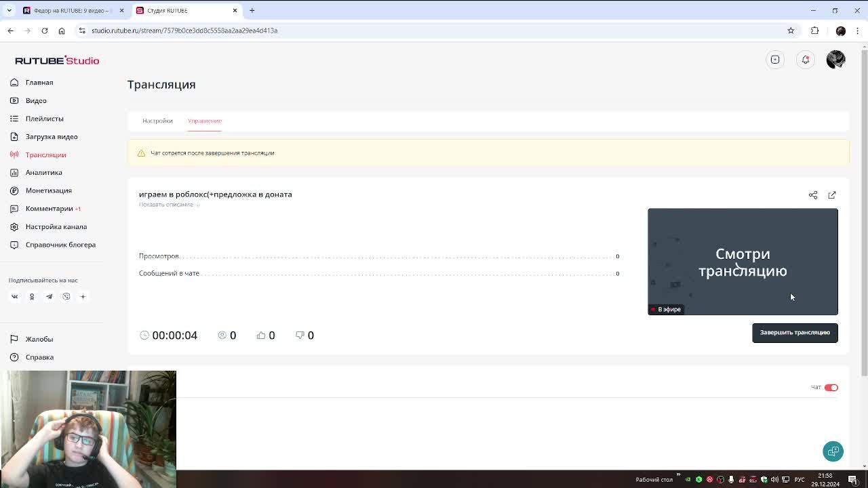Screen dimensions: 868x488
Task: Open the Dzen star social icon
Action: (x=83, y=296)
